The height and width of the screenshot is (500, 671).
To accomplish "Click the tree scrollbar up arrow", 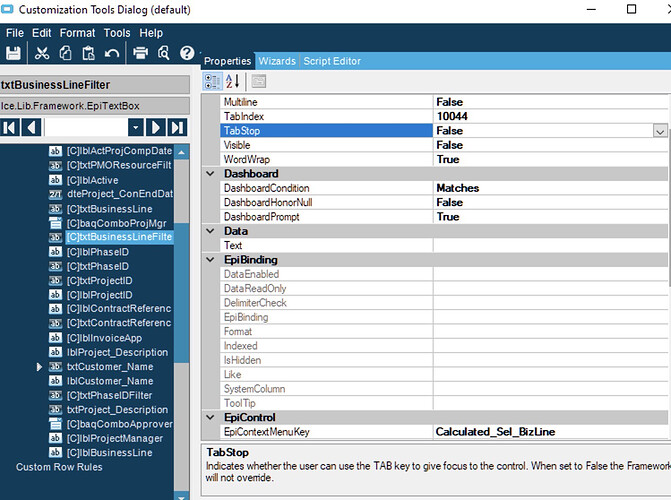I will tap(181, 152).
